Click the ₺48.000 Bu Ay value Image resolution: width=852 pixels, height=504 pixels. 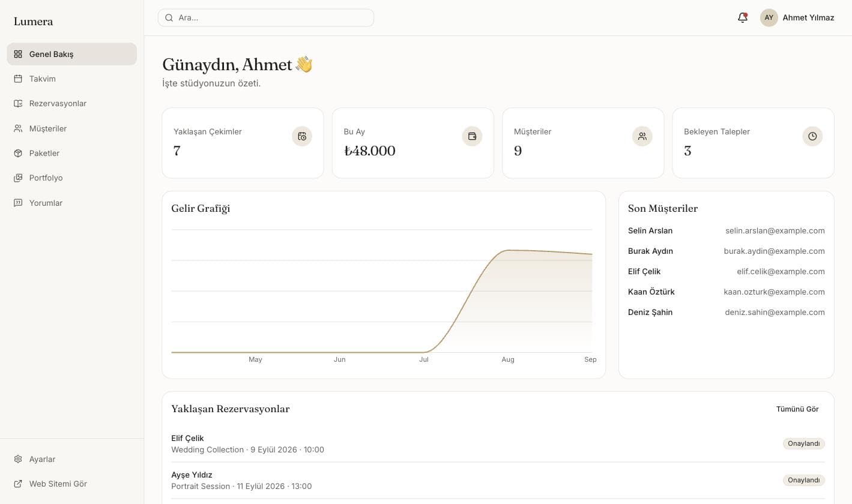(370, 151)
